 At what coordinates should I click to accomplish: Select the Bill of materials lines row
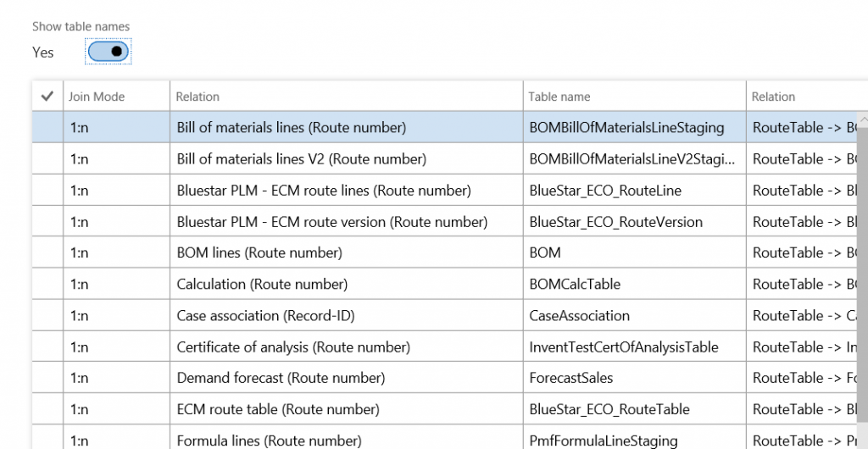point(291,128)
